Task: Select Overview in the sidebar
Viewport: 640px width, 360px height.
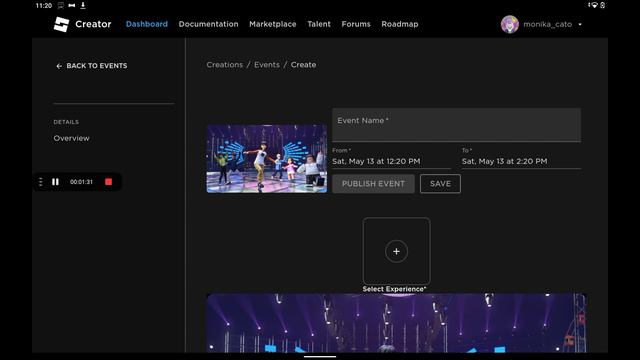Action: pos(71,138)
